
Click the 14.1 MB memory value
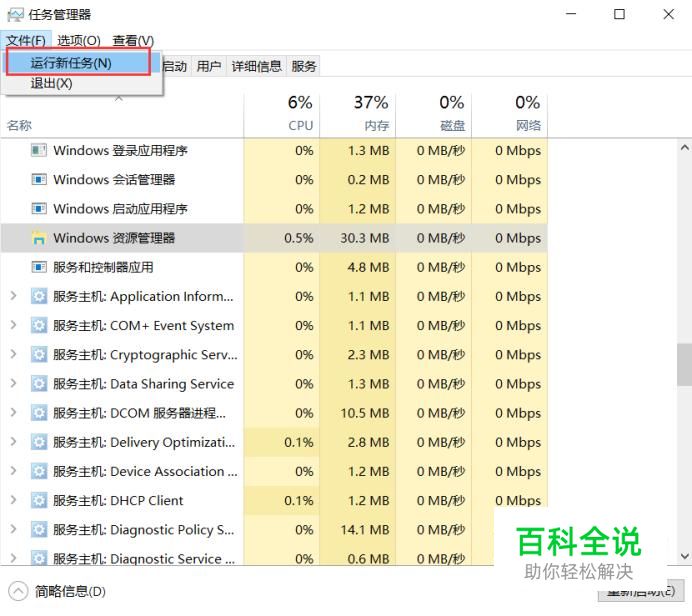point(365,530)
